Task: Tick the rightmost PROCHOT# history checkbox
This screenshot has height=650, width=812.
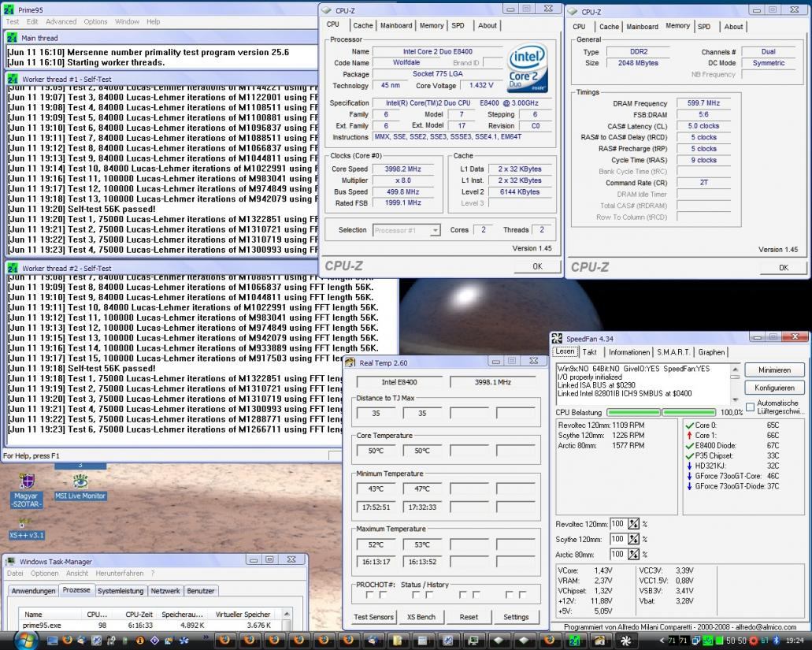Action: coord(522,595)
